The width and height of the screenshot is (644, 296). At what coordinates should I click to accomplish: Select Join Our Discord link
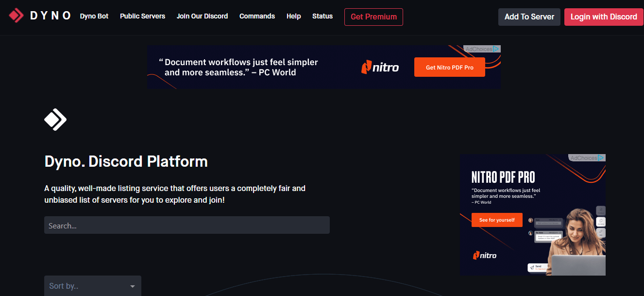coord(202,17)
